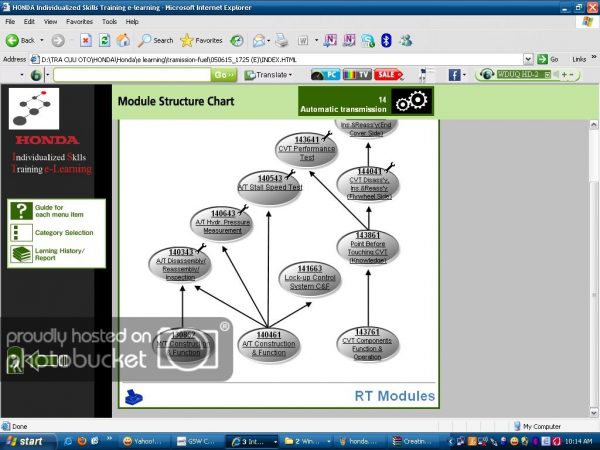Click the Back navigation button
Image resolution: width=600 pixels, height=450 pixels.
[x=20, y=40]
